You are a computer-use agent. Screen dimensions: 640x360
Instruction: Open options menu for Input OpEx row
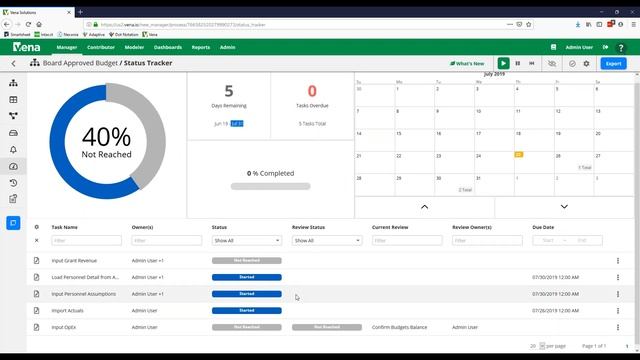[618, 327]
